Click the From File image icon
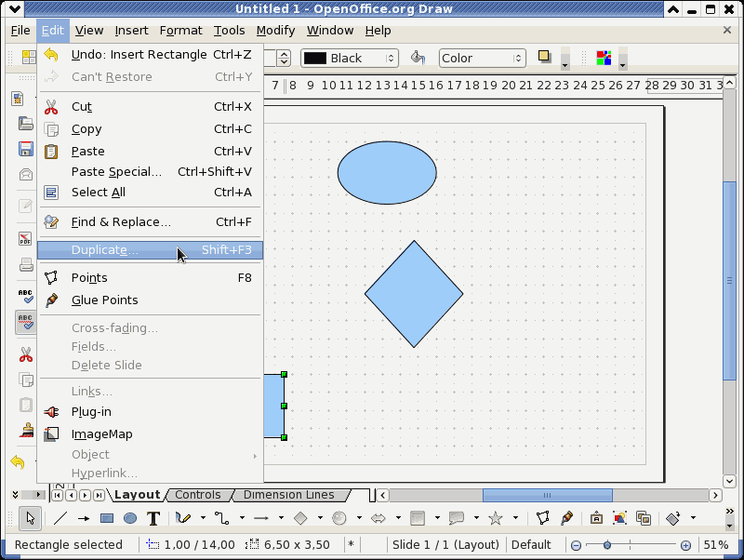 click(619, 518)
